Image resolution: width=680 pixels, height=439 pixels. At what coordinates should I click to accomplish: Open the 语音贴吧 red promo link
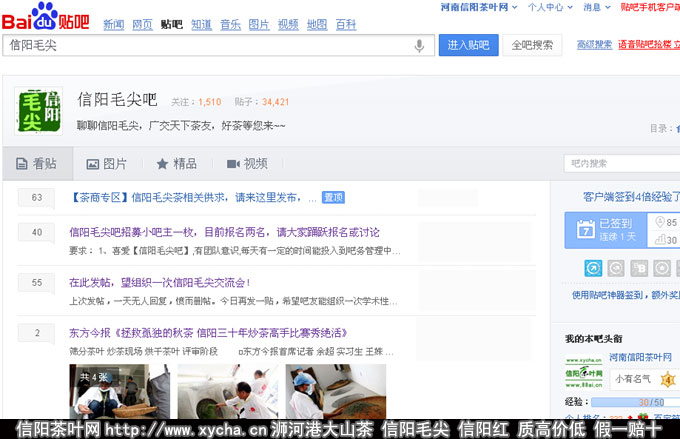649,45
